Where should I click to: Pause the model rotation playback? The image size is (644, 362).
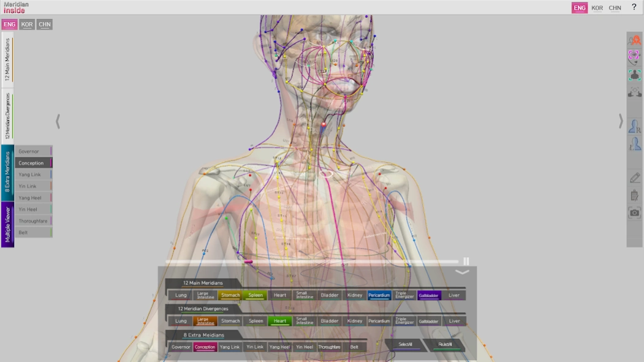466,261
